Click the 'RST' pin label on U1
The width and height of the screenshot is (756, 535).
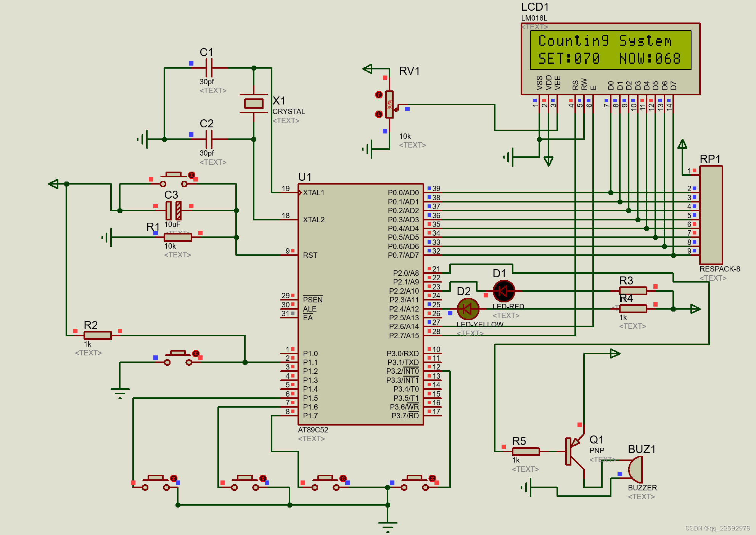tap(310, 255)
